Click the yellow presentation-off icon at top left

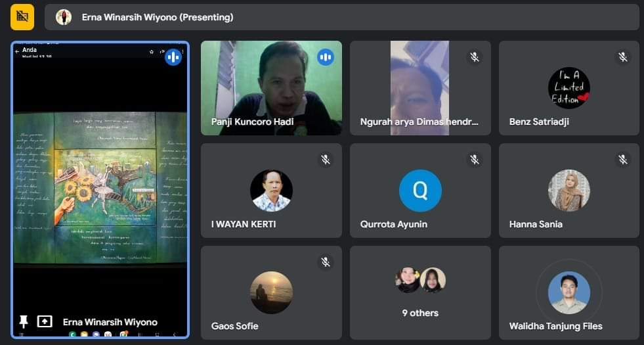22,17
